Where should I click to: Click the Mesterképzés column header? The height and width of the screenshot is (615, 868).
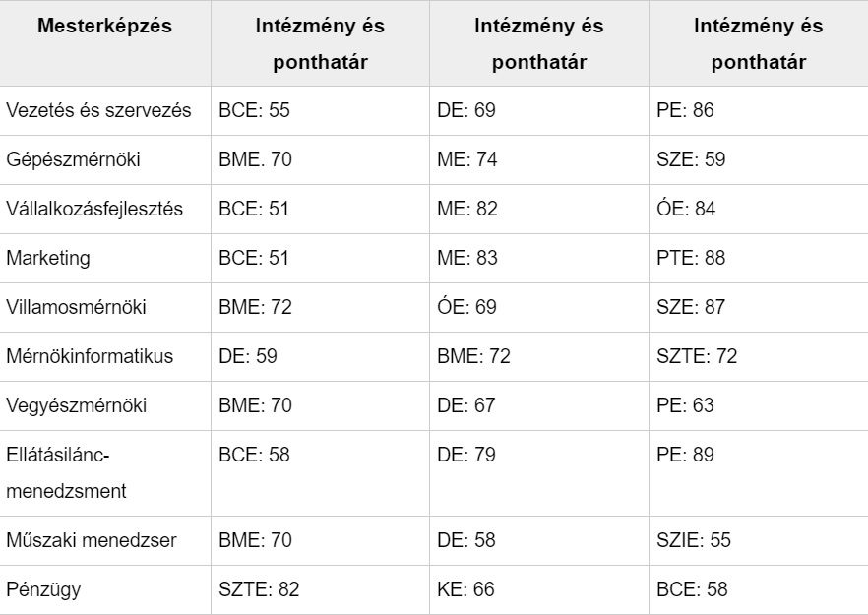tap(103, 27)
